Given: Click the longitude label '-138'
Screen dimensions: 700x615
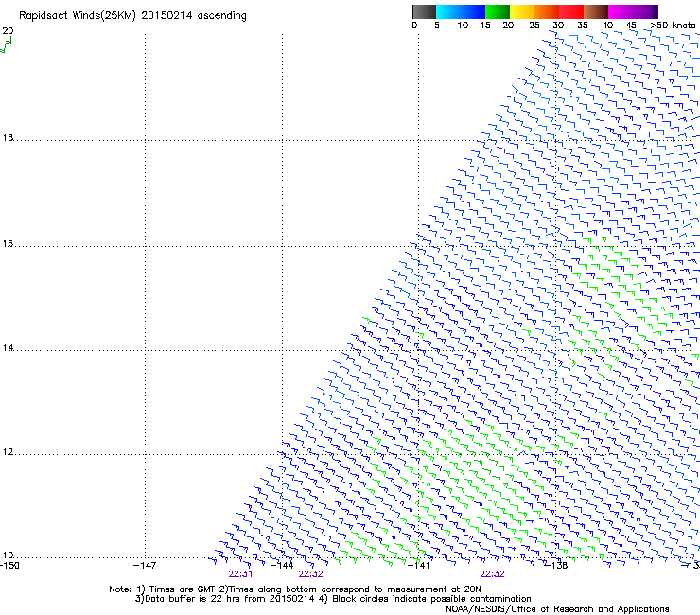Looking at the screenshot, I should (556, 566).
